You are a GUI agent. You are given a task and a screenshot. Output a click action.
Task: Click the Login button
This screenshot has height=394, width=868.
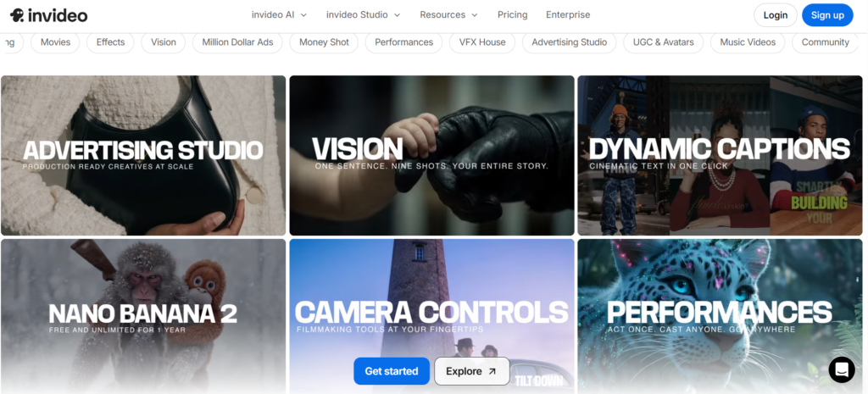(x=775, y=15)
